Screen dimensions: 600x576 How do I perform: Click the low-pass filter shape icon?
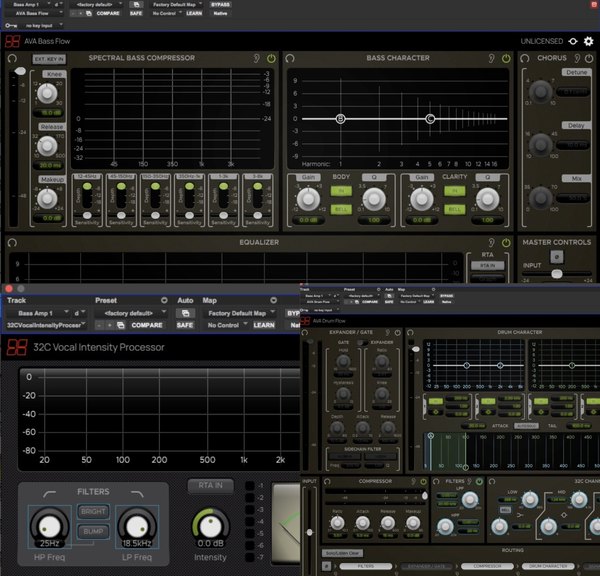137,496
